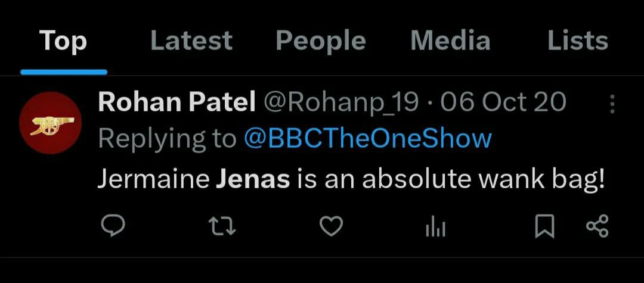Open the three-dot more options menu
Viewport: 644px width, 283px height.
(612, 104)
